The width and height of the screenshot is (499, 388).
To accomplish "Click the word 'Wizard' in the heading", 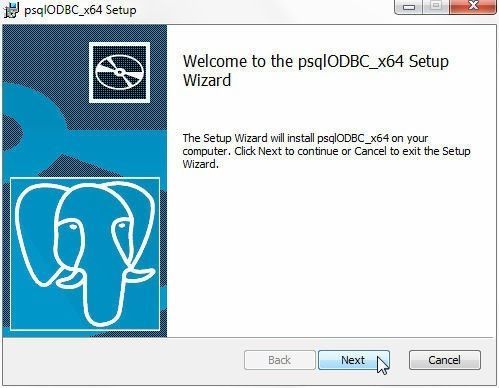I will pos(207,80).
